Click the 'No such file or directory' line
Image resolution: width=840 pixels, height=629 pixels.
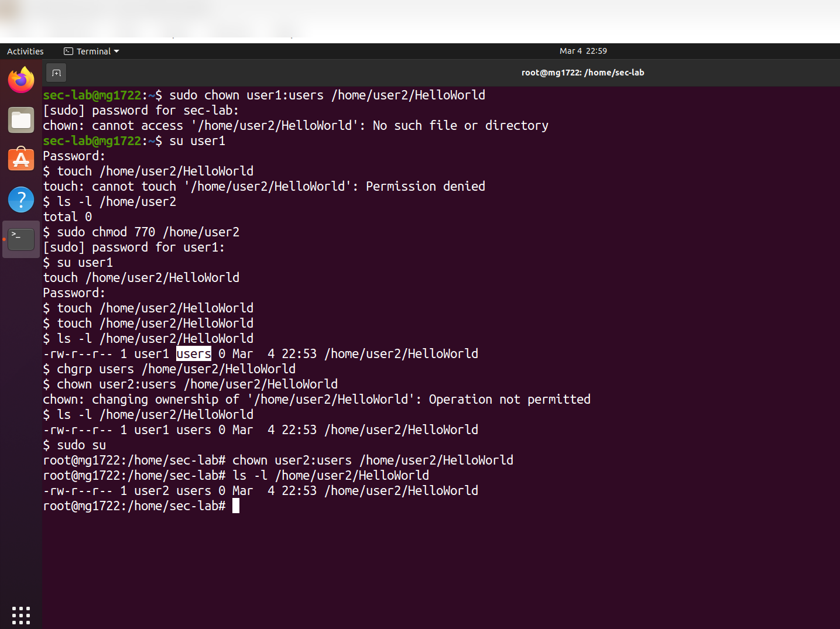click(296, 125)
